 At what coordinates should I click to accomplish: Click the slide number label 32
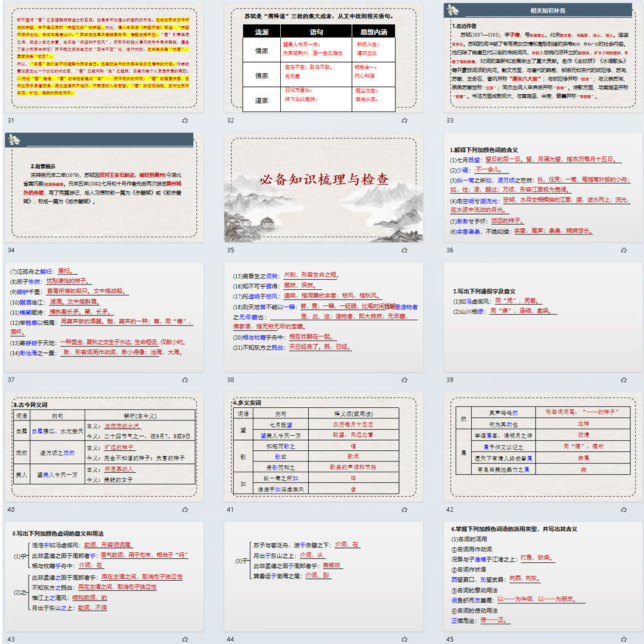230,120
